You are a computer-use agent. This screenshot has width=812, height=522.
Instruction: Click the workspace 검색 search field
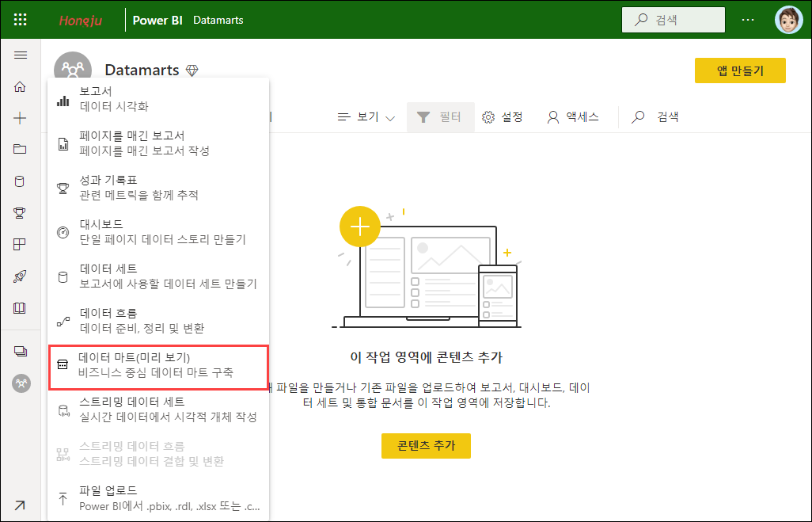[x=655, y=117]
